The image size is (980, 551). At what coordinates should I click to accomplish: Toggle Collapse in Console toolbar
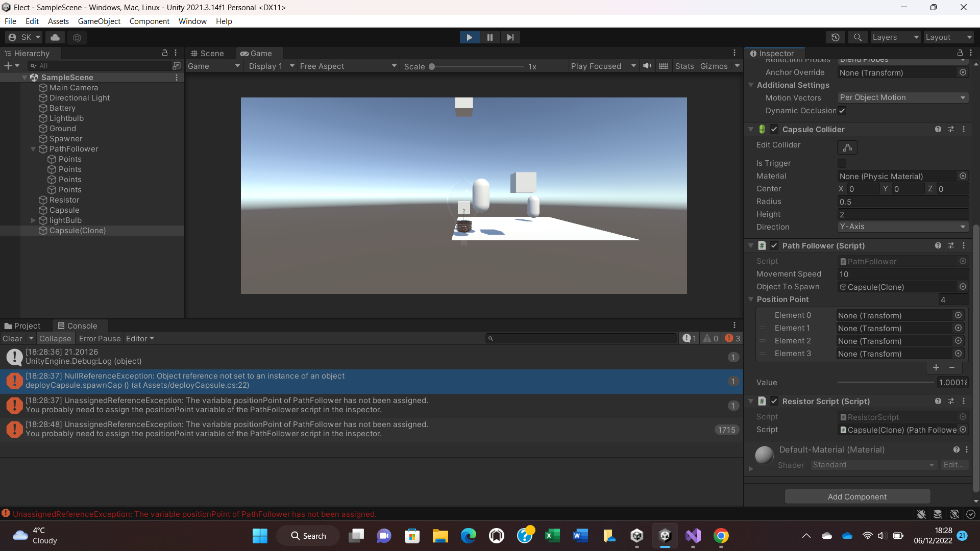[x=55, y=338]
